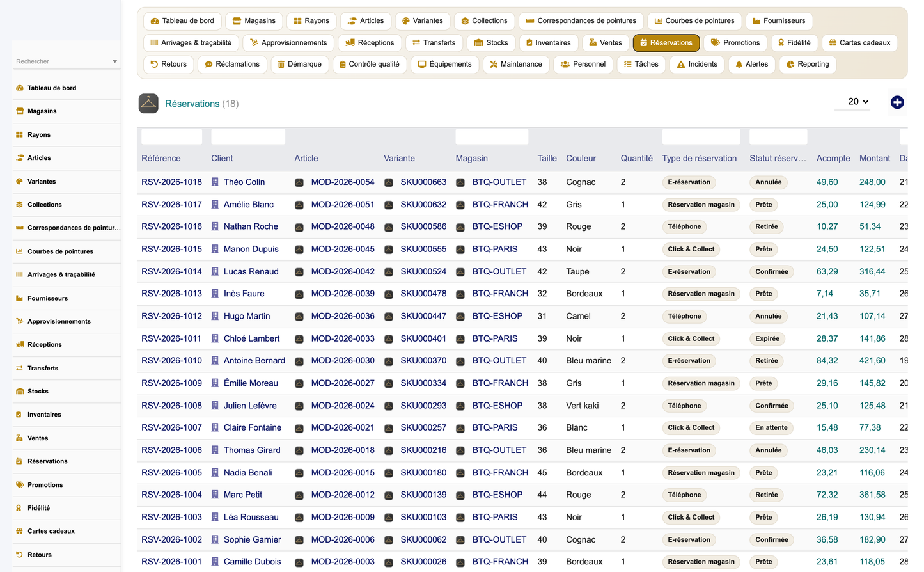Image resolution: width=924 pixels, height=572 pixels.
Task: Click the Stocks warehouse icon in sidebar
Action: coord(20,392)
